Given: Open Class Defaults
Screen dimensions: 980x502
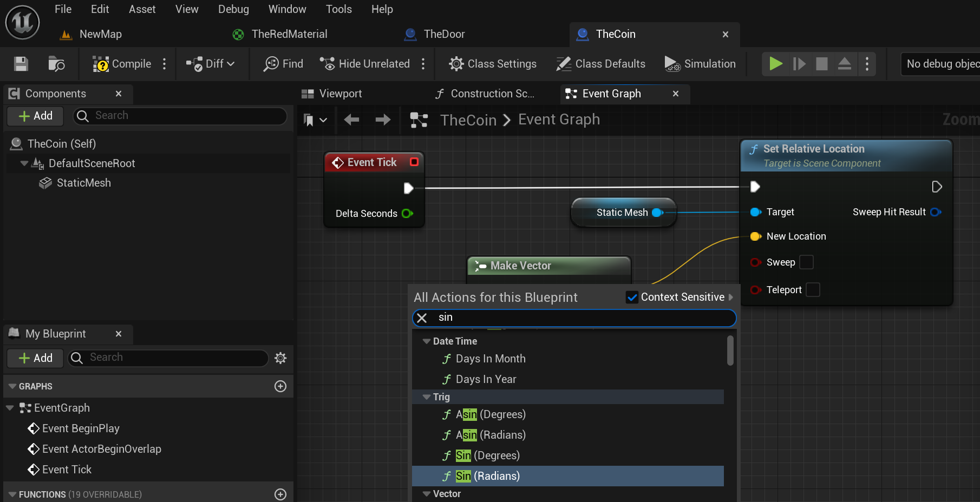Looking at the screenshot, I should 601,64.
